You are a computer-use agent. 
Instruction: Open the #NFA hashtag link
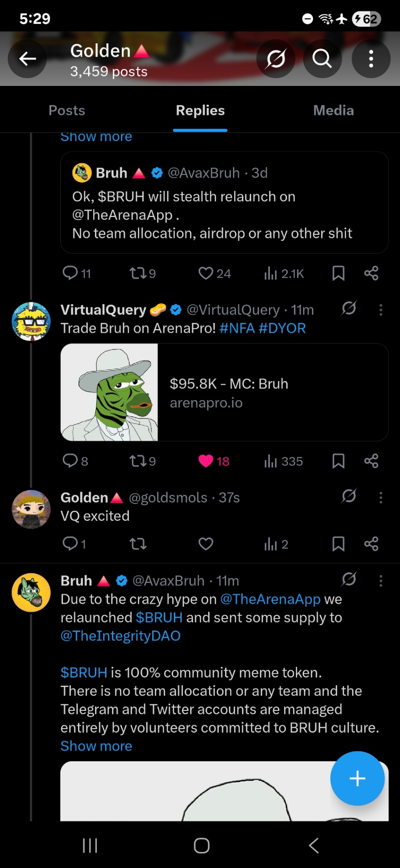coord(237,328)
